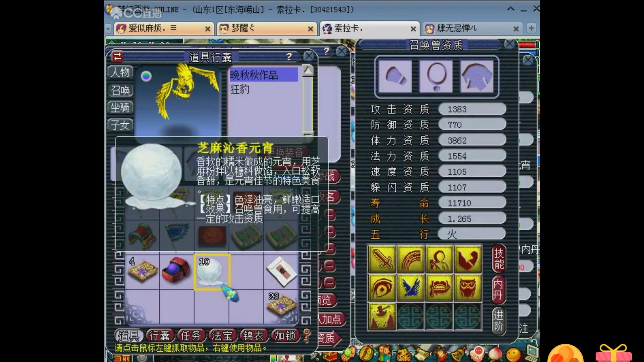This screenshot has height=362, width=644.
Task: Click the smiley face icon in bottom toolbar
Action: (513, 354)
